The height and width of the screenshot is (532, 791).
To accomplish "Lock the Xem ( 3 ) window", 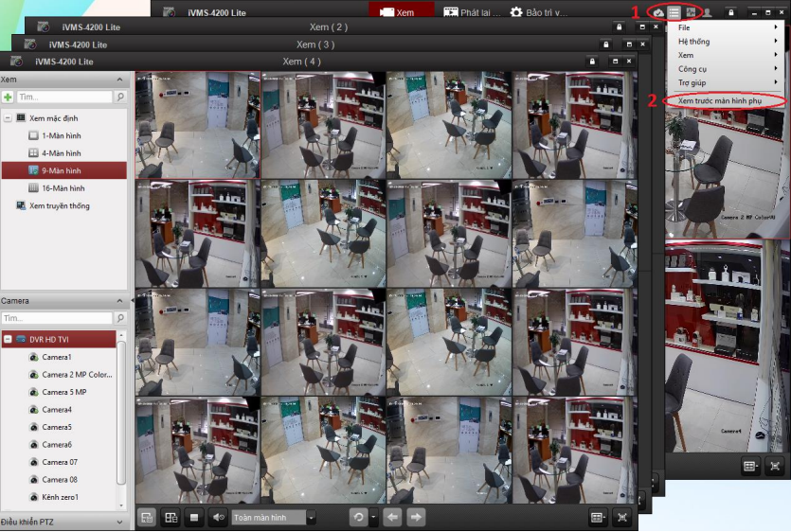I will [606, 44].
